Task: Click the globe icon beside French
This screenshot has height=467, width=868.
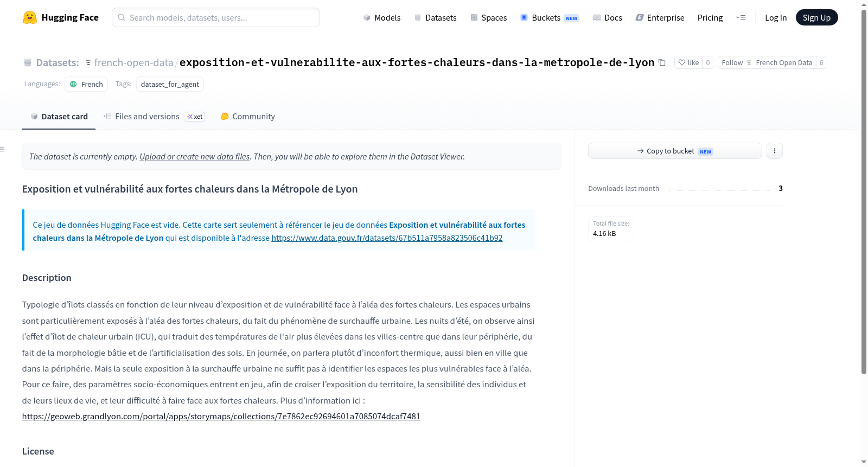Action: pyautogui.click(x=73, y=84)
